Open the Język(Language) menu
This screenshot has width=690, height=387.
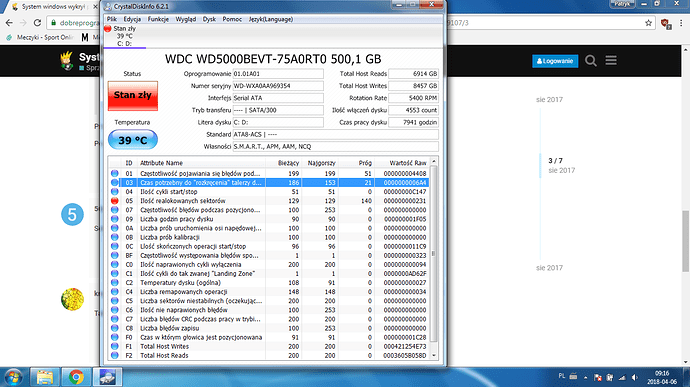271,19
